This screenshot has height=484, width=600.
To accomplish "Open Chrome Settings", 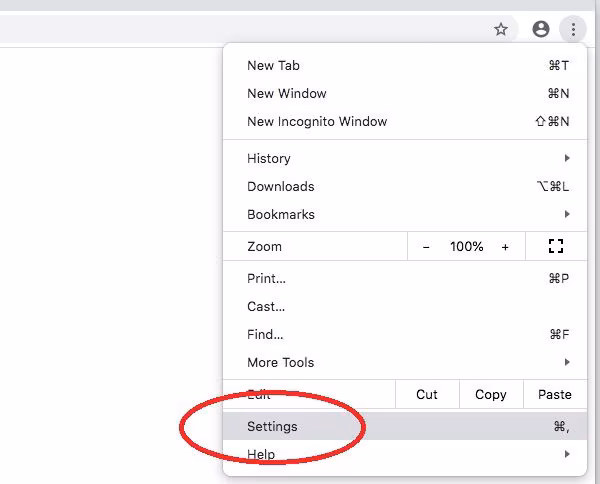I will (x=272, y=426).
